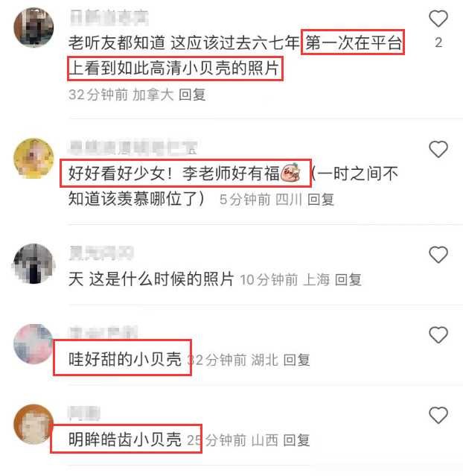Image resolution: width=463 pixels, height=476 pixels.
Task: Select comment text 天 这是什么时候的照片
Action: pyautogui.click(x=151, y=279)
